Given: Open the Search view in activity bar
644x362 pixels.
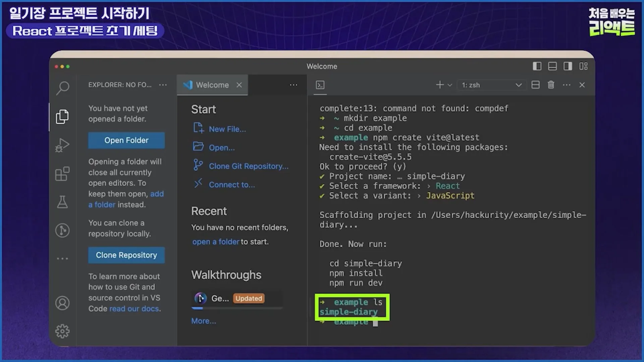Looking at the screenshot, I should tap(62, 88).
